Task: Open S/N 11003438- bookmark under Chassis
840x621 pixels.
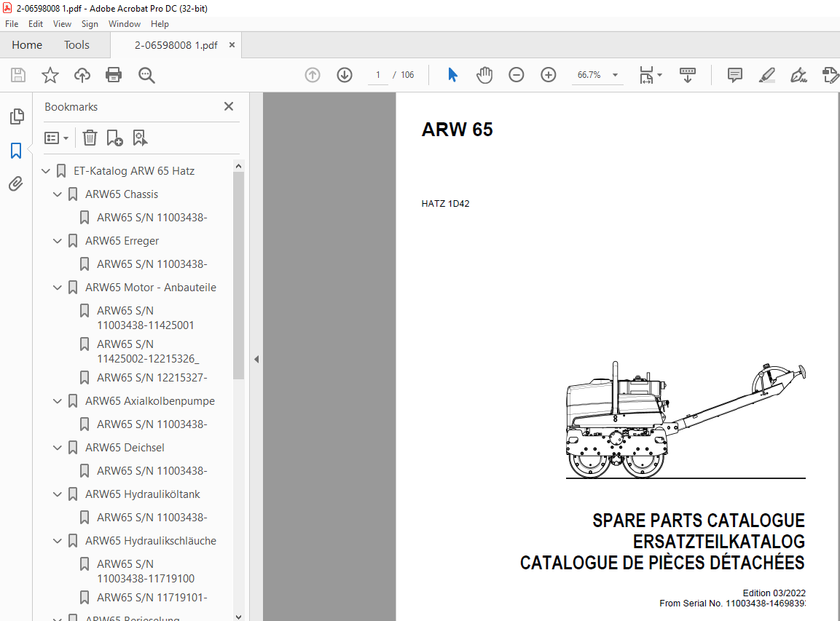Action: [x=152, y=218]
